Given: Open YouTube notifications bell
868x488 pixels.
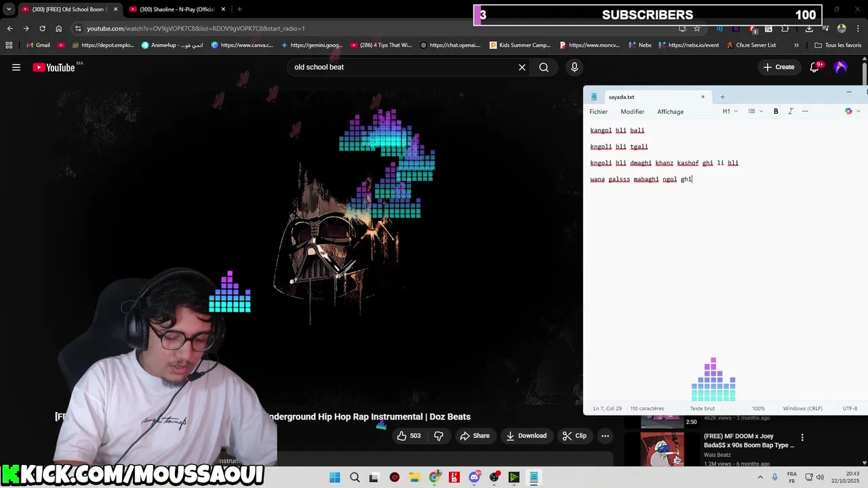Looking at the screenshot, I should (x=815, y=67).
